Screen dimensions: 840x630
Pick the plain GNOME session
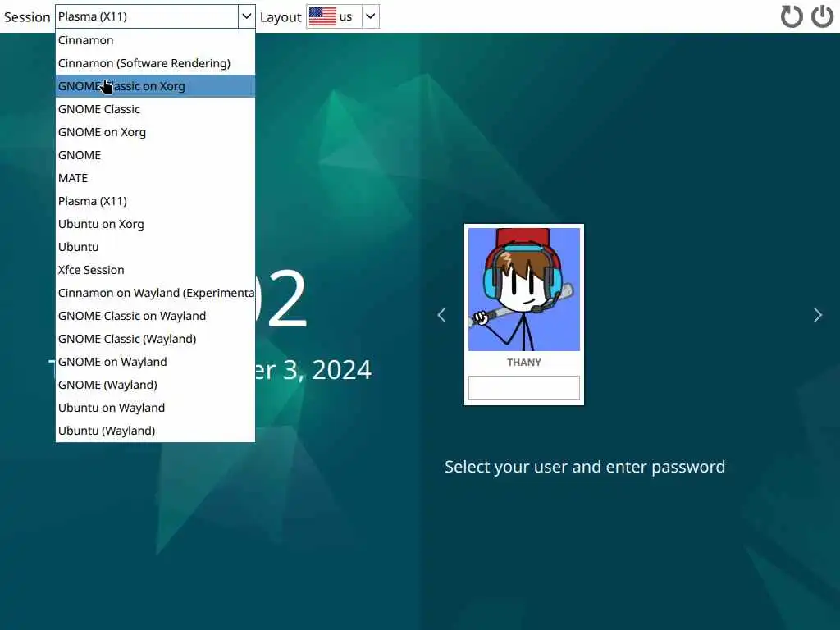click(x=155, y=155)
